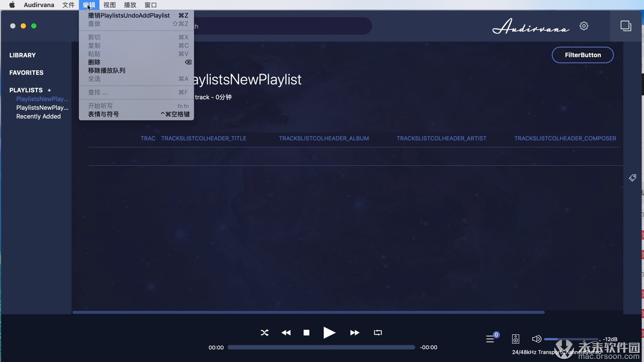
Task: Open the 播放 menu
Action: pyautogui.click(x=130, y=5)
